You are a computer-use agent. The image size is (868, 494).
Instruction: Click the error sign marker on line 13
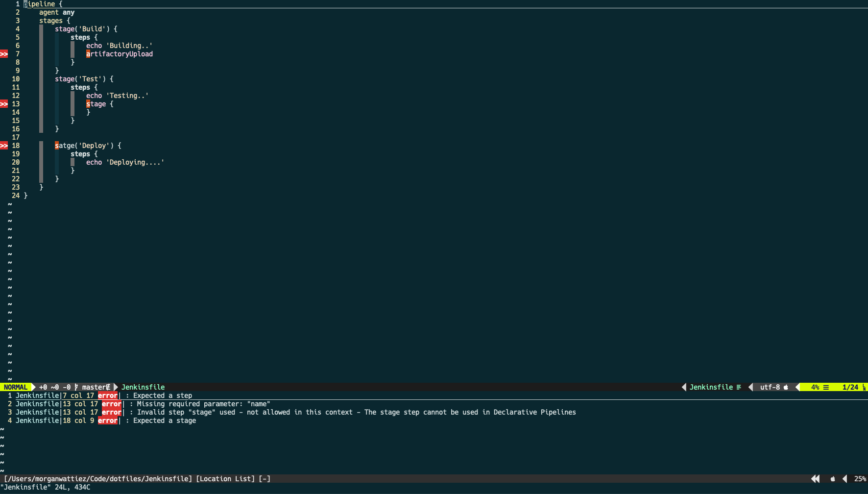(x=4, y=104)
